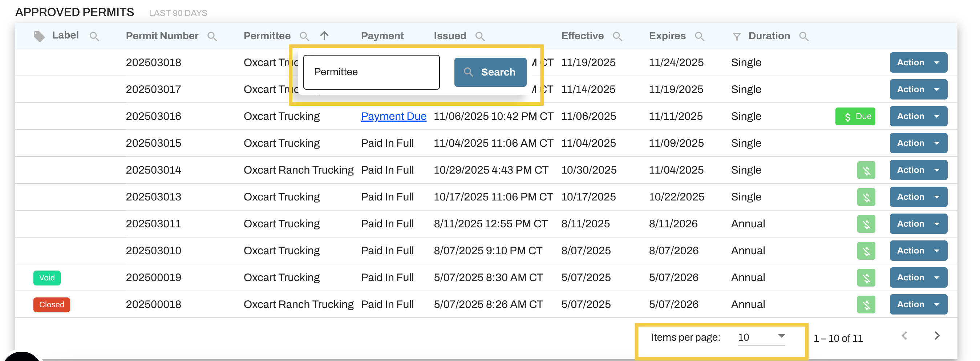Viewport: 980px width, 361px height.
Task: Click the Label tag icon in header
Action: pyautogui.click(x=39, y=36)
